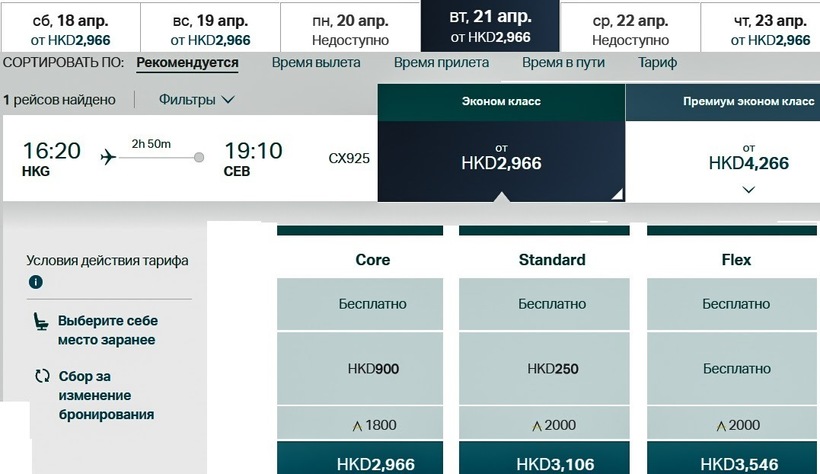Click the miles icon in the Standard column
The width and height of the screenshot is (820, 474).
[x=537, y=426]
